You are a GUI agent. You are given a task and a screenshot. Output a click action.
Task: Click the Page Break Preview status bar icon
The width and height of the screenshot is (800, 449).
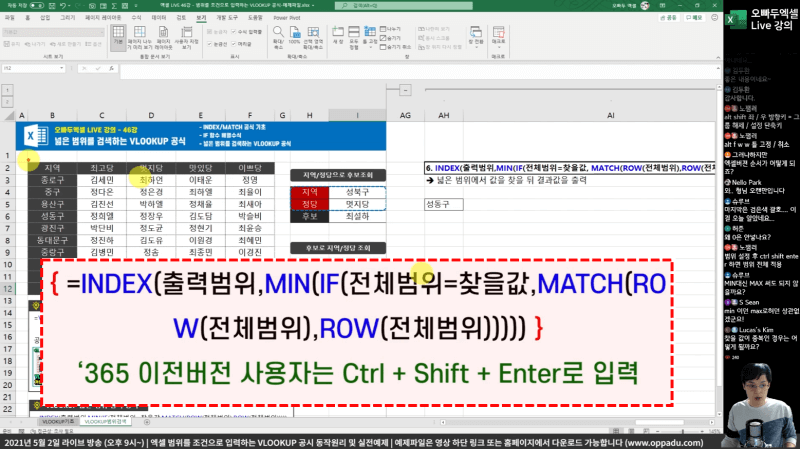click(x=646, y=431)
